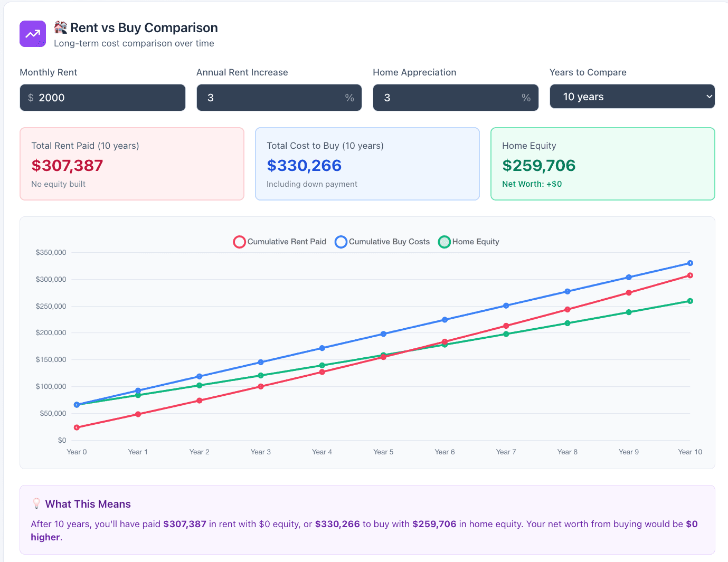Image resolution: width=728 pixels, height=562 pixels.
Task: Focus the Monthly Rent input field
Action: (x=102, y=98)
